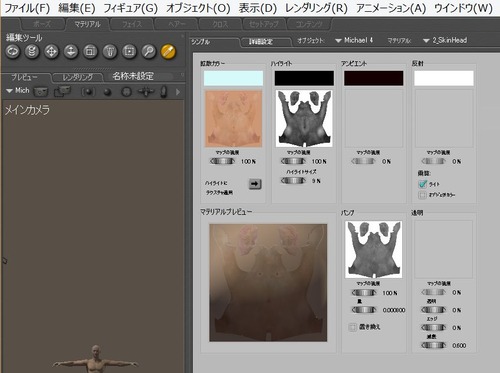500x373 pixels.
Task: Select the Twist editing tool
Action: click(32, 52)
